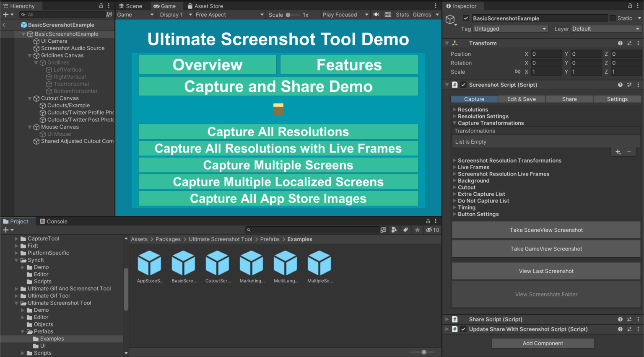
Task: Open the Transform component presets icon
Action: click(629, 43)
